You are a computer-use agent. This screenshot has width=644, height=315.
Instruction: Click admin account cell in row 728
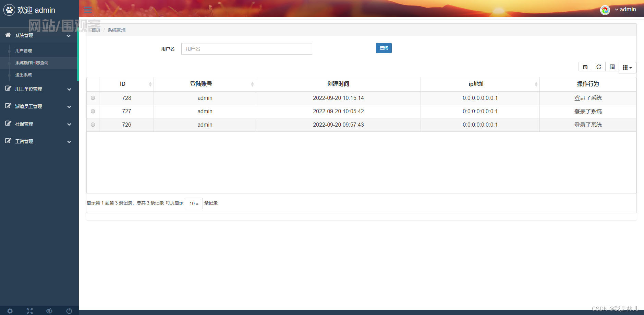[x=205, y=98]
